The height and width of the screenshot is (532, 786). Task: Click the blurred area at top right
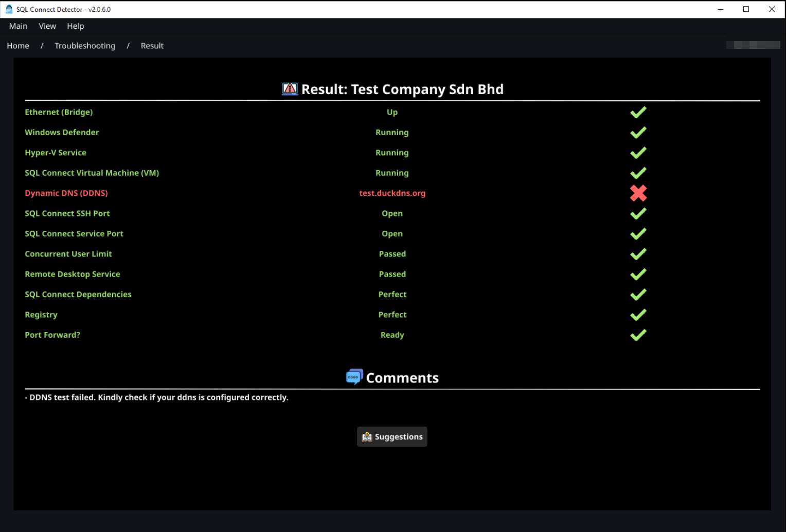pos(753,45)
